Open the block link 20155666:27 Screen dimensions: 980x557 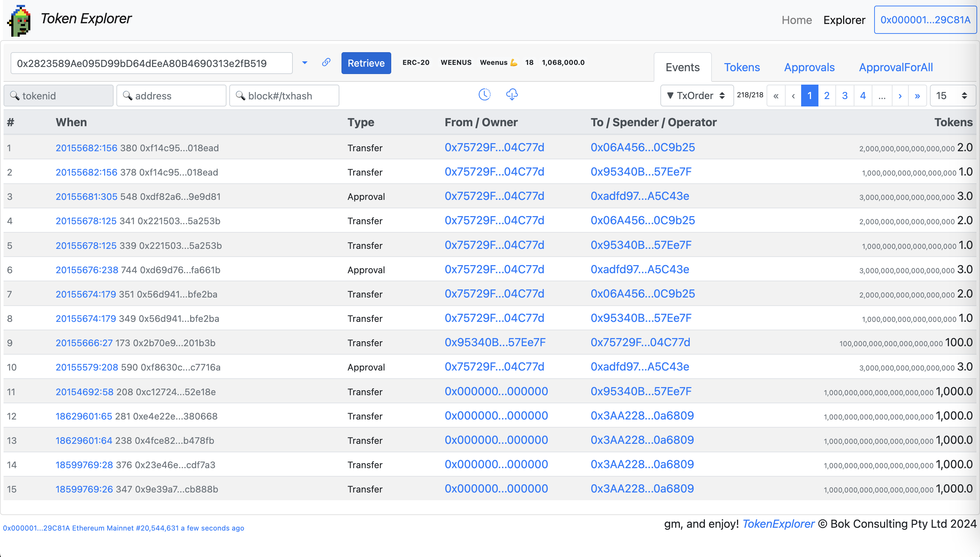tap(84, 343)
